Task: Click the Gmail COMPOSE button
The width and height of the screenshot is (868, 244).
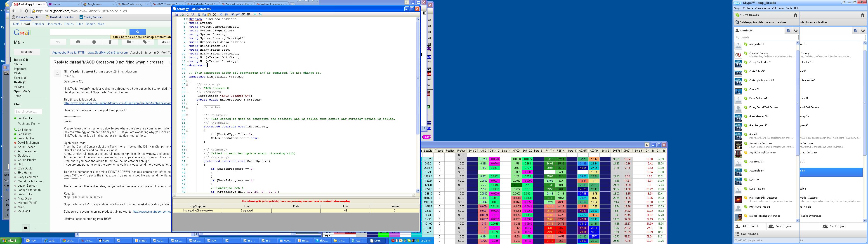Action: pos(27,52)
